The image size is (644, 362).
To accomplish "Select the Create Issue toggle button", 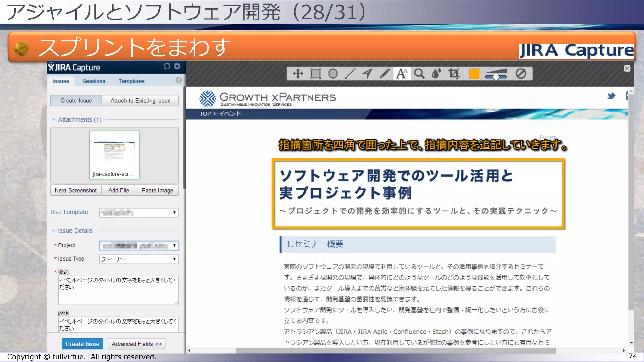I will (x=76, y=101).
